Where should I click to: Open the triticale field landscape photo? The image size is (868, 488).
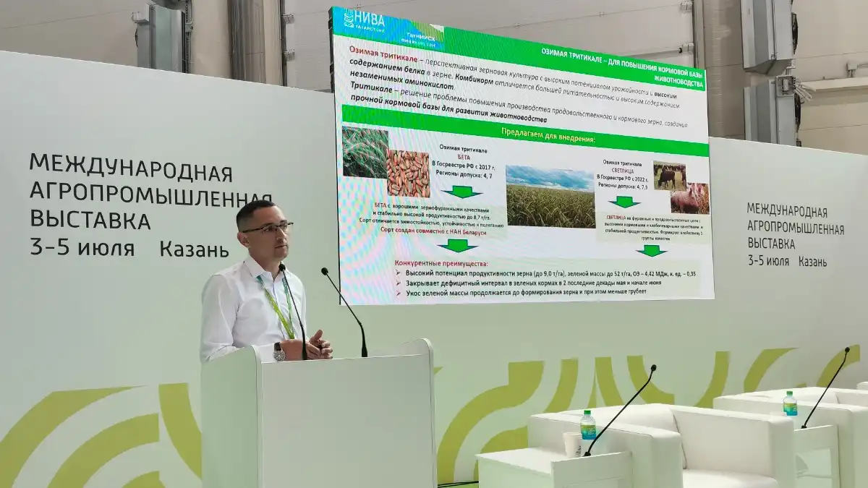[x=550, y=196]
